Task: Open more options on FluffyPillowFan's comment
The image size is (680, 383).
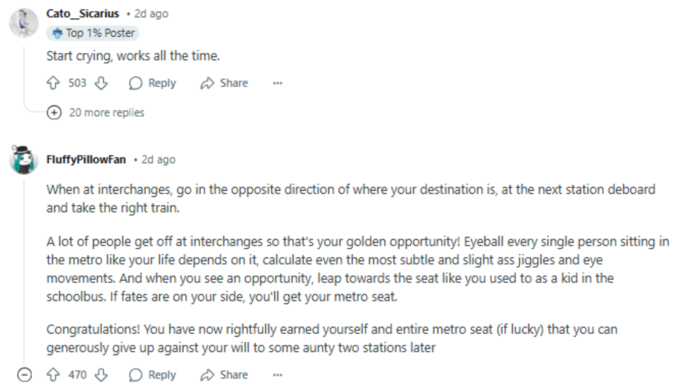Action: (x=278, y=375)
